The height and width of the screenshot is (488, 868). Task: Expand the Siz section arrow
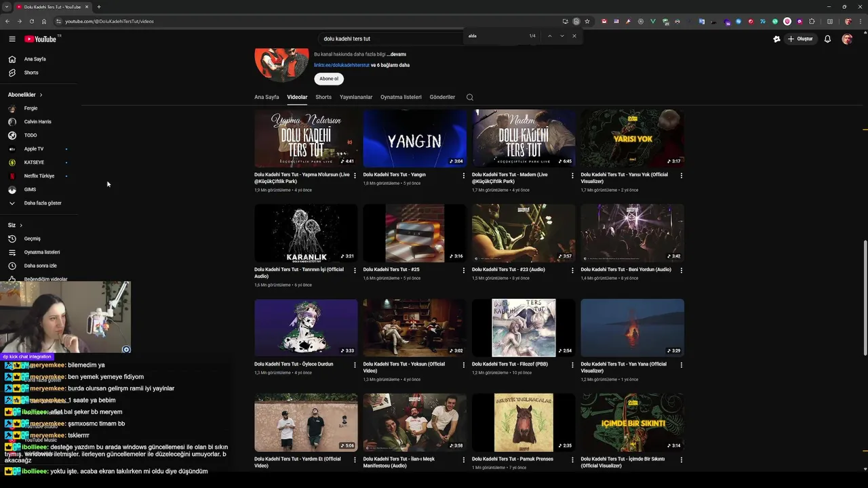pos(21,225)
